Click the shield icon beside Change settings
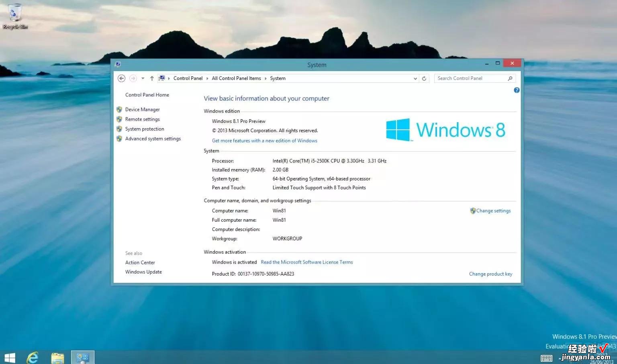 (473, 211)
